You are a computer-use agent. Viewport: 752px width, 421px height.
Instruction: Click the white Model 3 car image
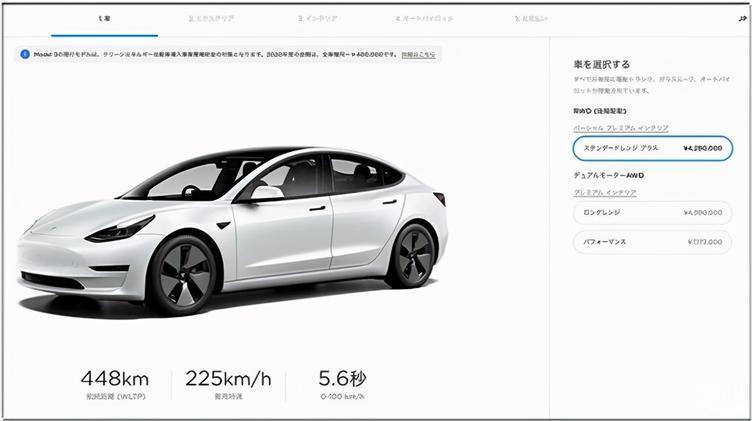232,231
